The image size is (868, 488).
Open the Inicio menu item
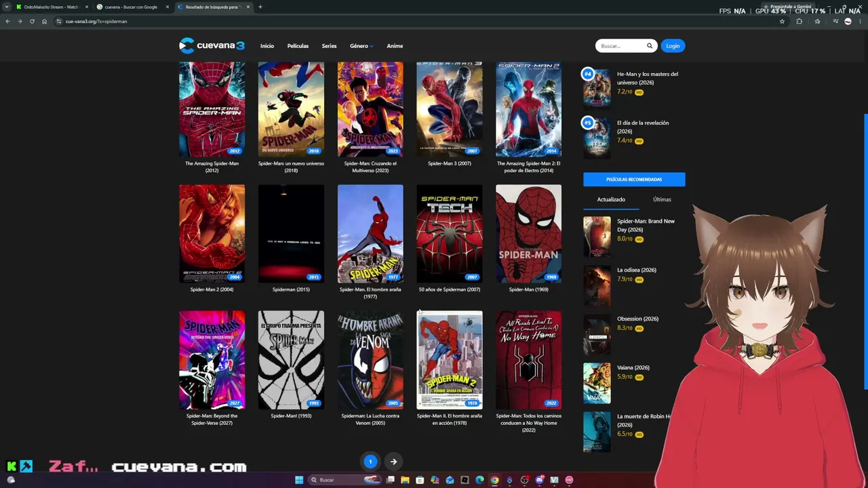point(267,46)
